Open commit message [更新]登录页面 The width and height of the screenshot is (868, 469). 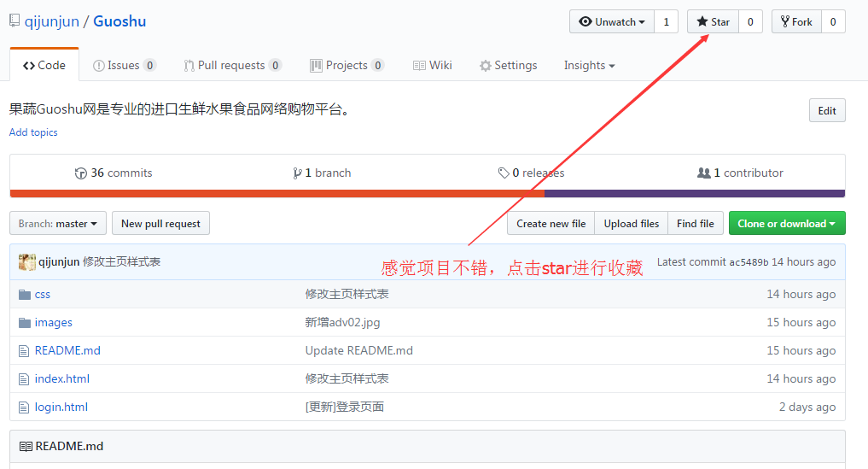[x=344, y=407]
